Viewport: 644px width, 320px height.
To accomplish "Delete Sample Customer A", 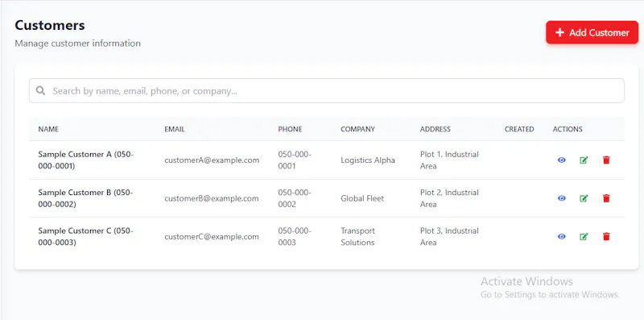I will tap(606, 160).
